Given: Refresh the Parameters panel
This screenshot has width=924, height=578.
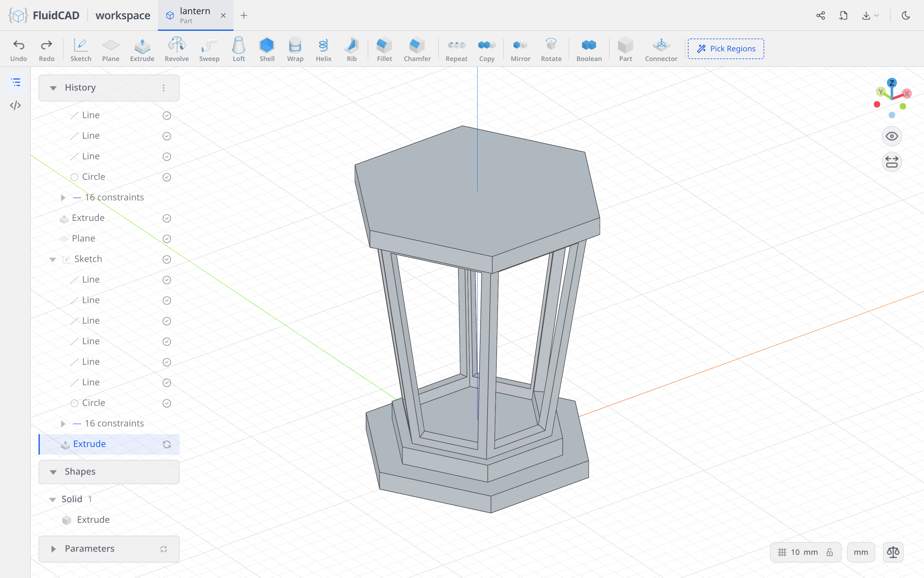Looking at the screenshot, I should pos(163,549).
